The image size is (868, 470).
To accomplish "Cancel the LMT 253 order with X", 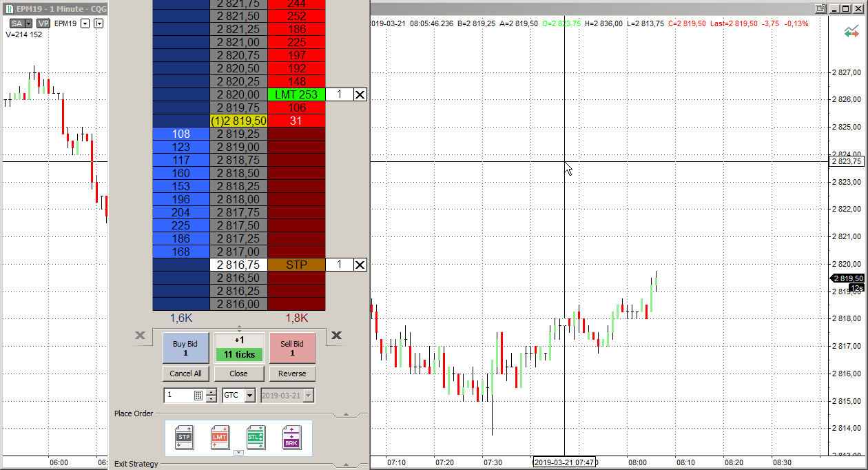I will pos(360,94).
